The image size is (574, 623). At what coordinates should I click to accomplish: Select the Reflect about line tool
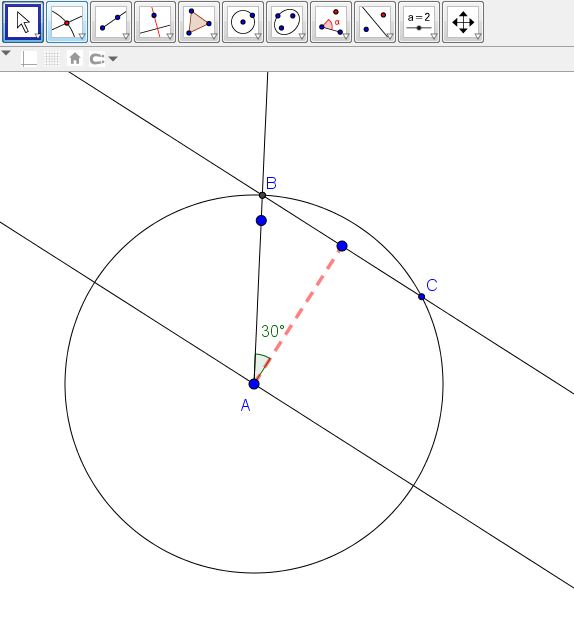(x=375, y=22)
